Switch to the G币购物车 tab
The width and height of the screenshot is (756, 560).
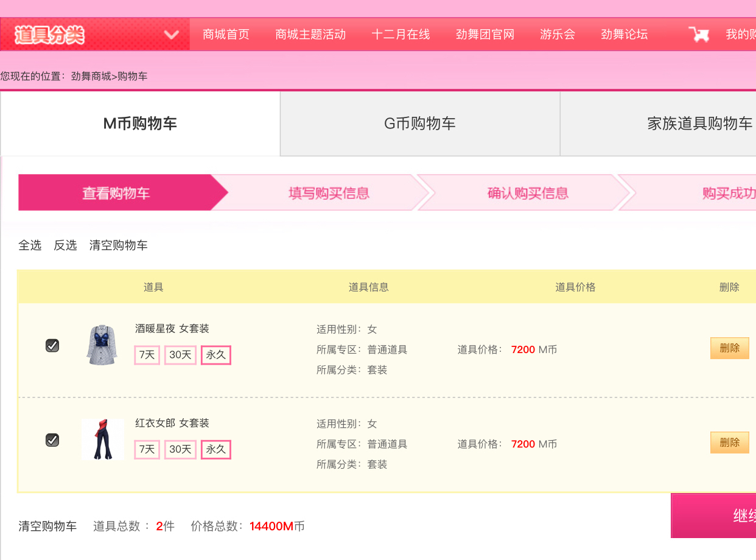420,124
